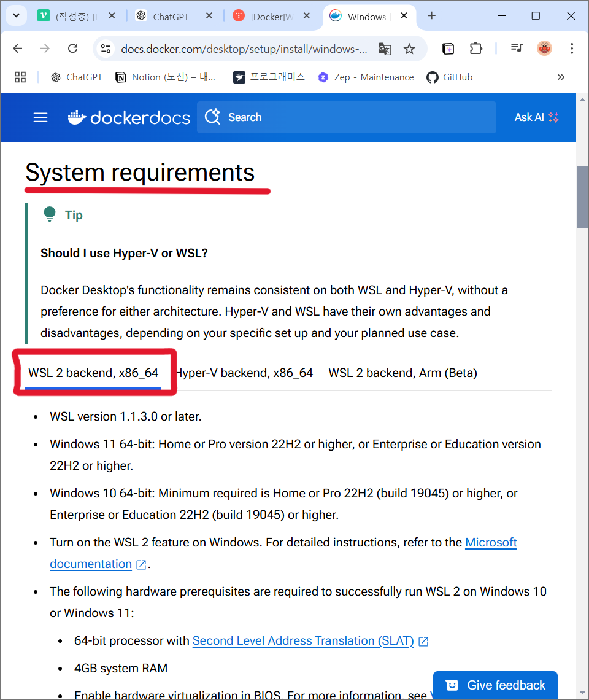Click the Tip label in callout

tap(74, 215)
